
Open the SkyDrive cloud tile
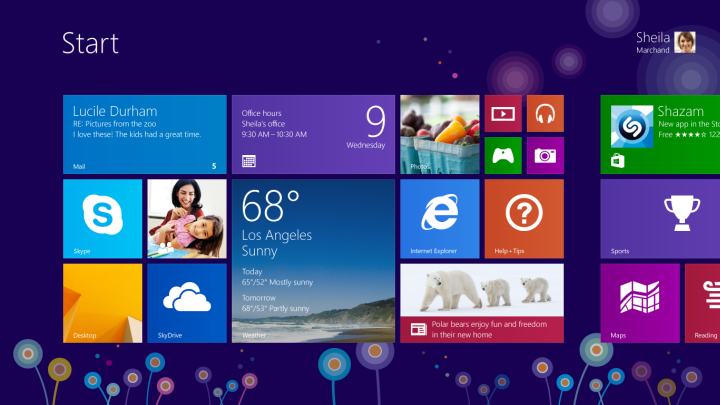pyautogui.click(x=186, y=303)
